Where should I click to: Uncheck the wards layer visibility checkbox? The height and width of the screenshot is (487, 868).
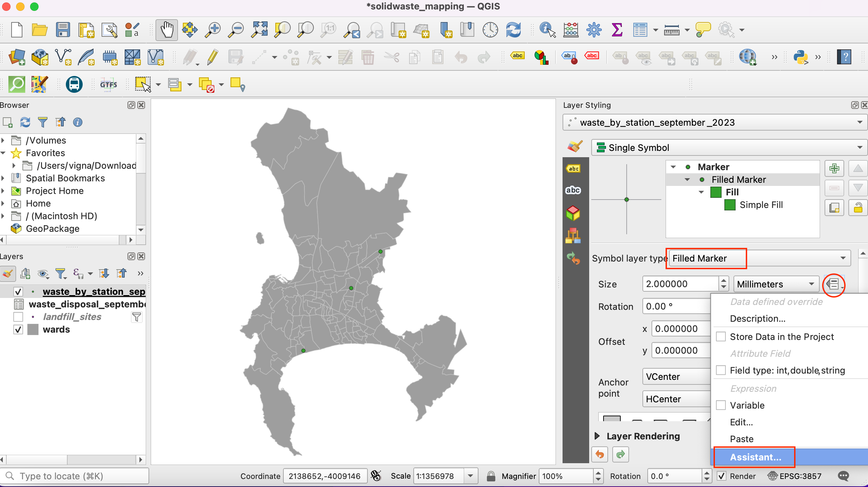[x=18, y=329]
